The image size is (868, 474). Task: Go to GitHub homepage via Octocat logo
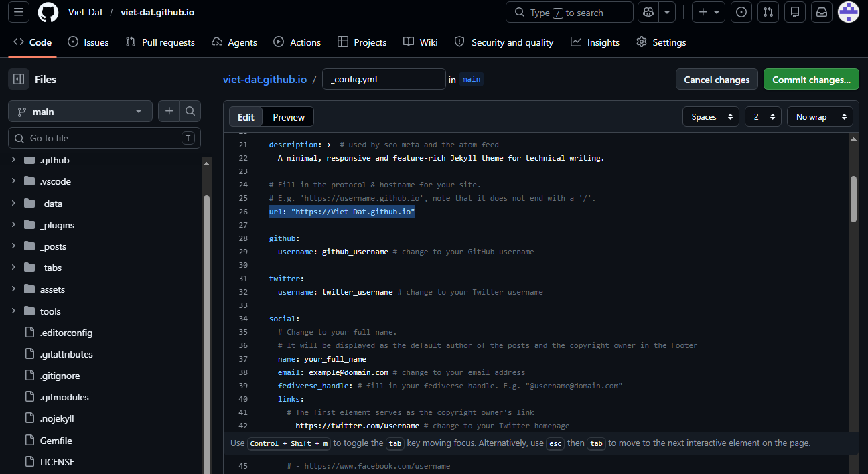(48, 12)
